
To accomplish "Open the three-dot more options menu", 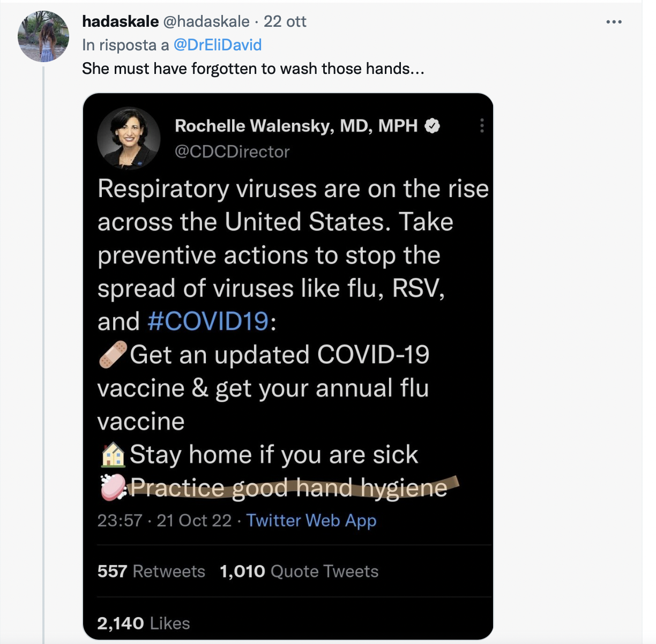I will click(614, 22).
